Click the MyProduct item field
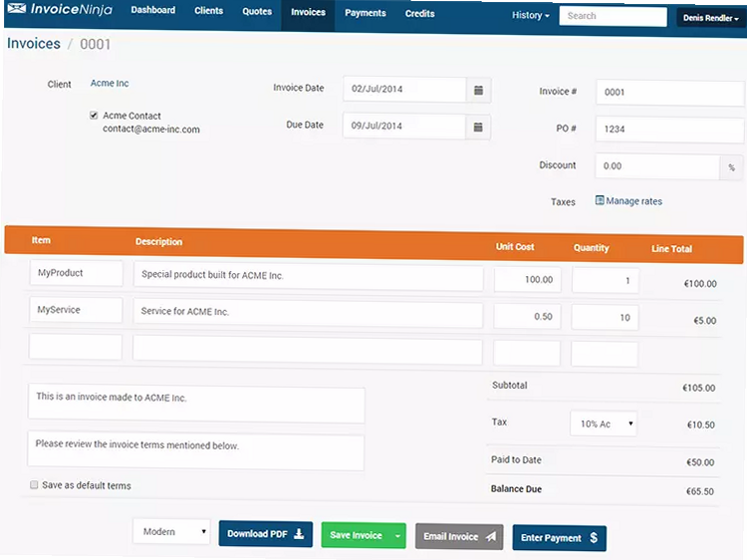747x560 pixels. coord(77,273)
